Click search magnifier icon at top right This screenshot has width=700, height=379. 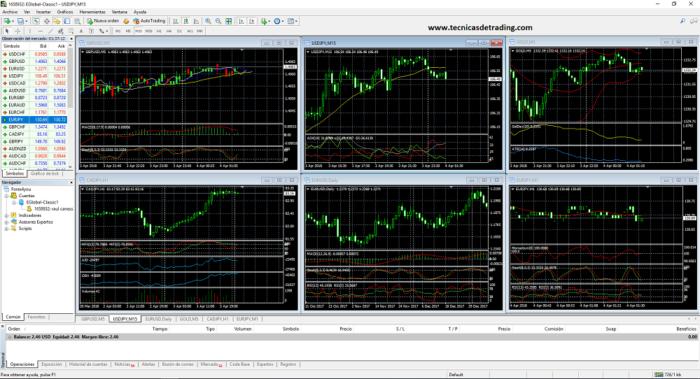tap(683, 21)
